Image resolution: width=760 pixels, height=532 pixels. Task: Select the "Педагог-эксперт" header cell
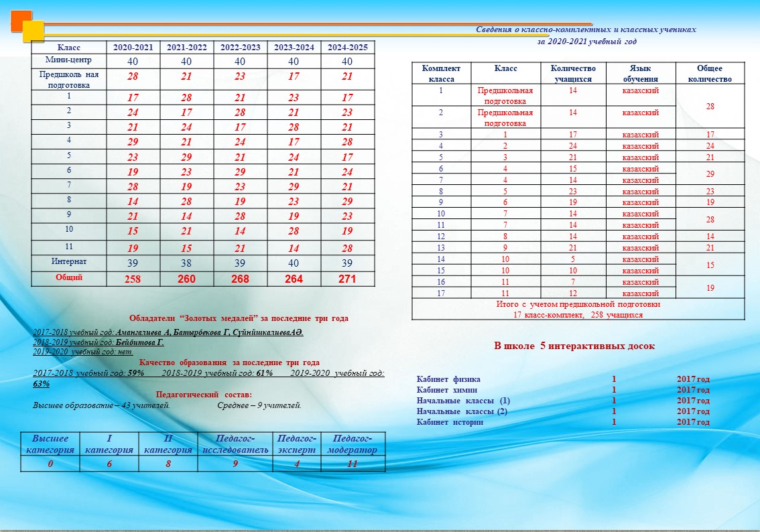click(297, 444)
